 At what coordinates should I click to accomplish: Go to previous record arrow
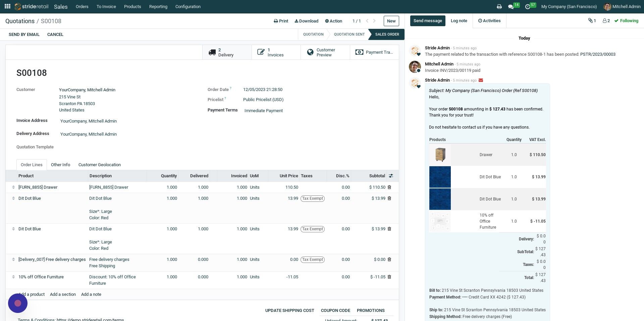(x=367, y=21)
